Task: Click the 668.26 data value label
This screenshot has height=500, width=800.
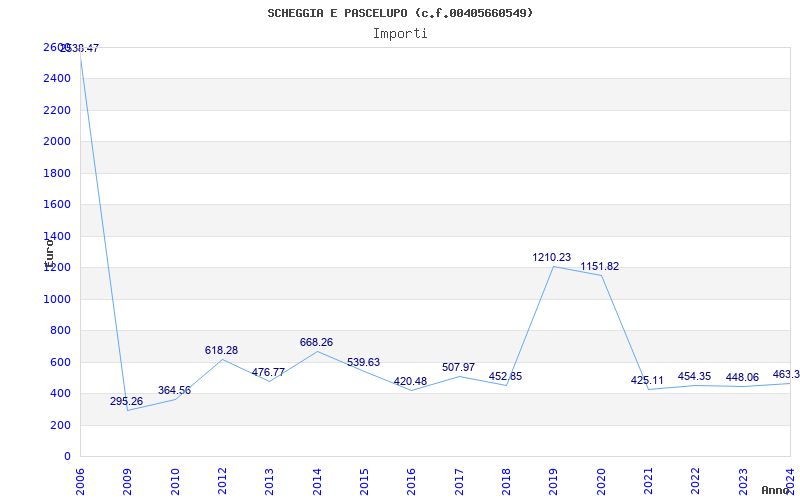Action: click(x=316, y=343)
